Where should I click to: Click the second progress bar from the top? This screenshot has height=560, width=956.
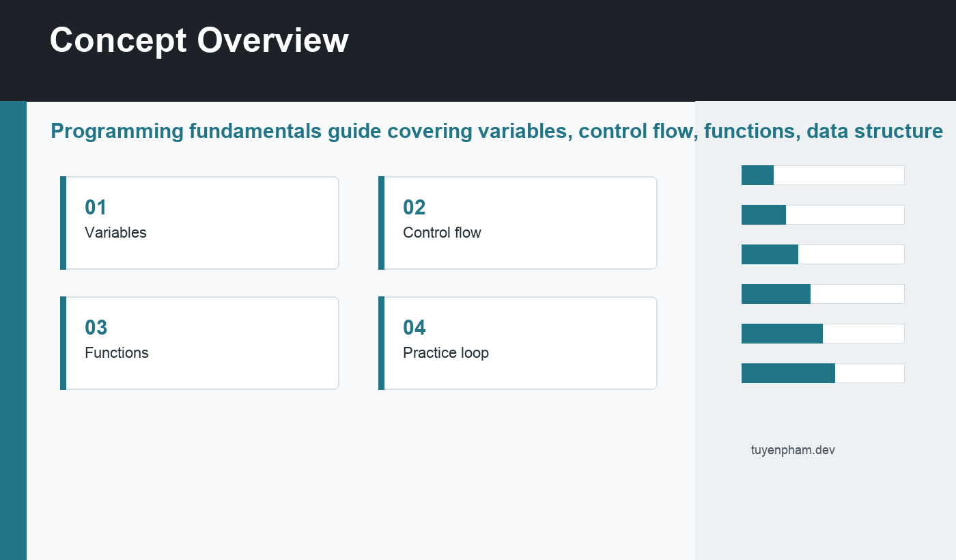823,214
